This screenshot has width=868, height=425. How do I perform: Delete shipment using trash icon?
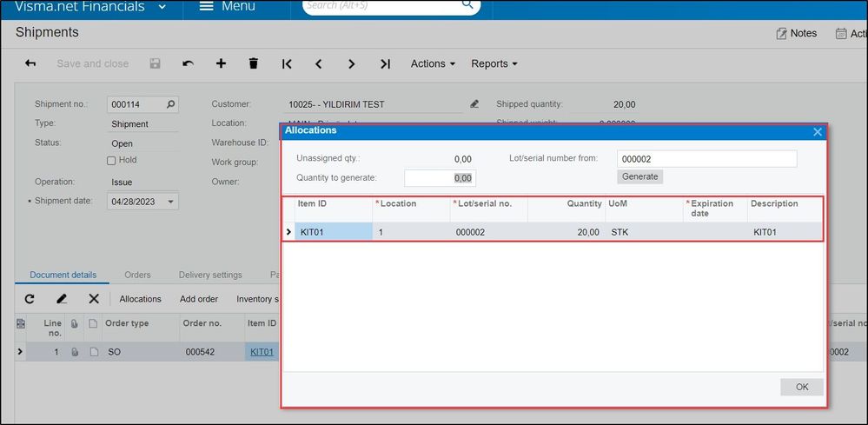pos(254,63)
